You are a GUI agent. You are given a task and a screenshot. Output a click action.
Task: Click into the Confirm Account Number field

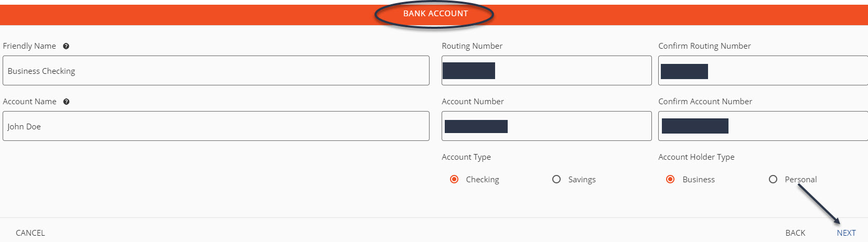763,126
